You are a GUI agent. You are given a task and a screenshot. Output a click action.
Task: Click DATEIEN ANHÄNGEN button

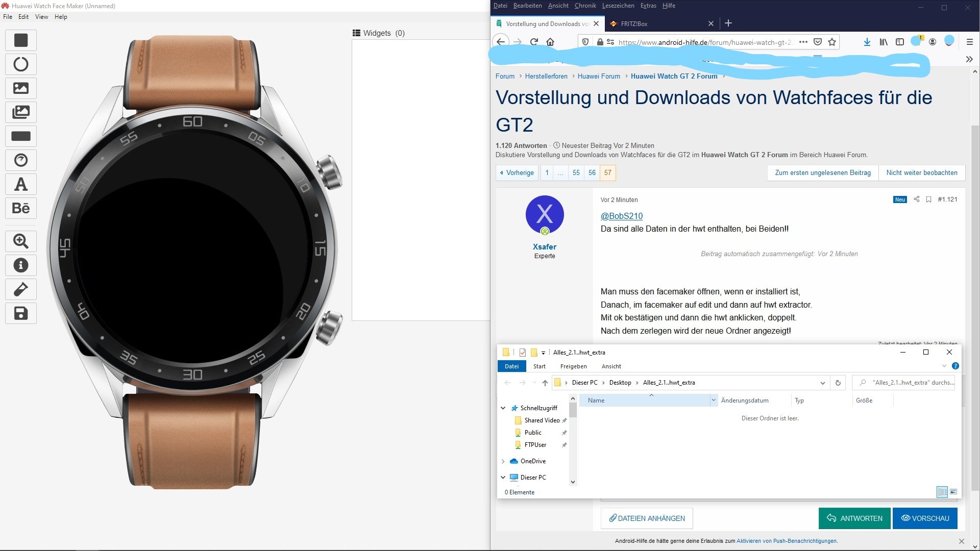point(647,518)
